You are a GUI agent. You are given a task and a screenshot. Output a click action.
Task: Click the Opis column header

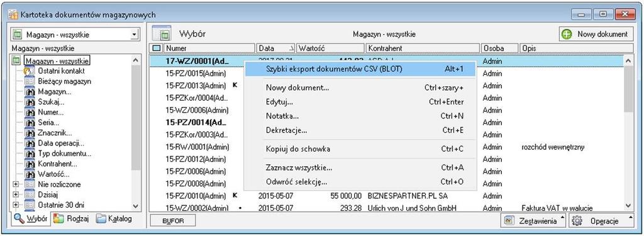pos(577,48)
